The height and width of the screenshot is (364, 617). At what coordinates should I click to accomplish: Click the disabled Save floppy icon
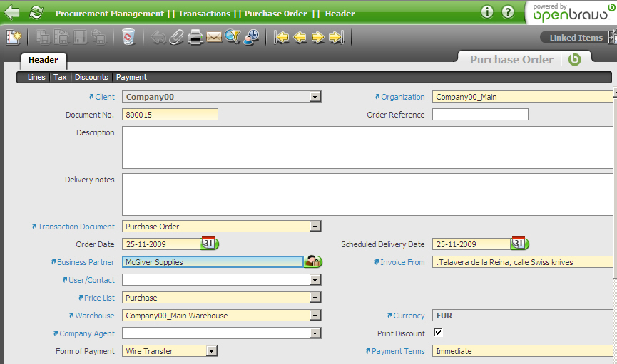click(81, 37)
